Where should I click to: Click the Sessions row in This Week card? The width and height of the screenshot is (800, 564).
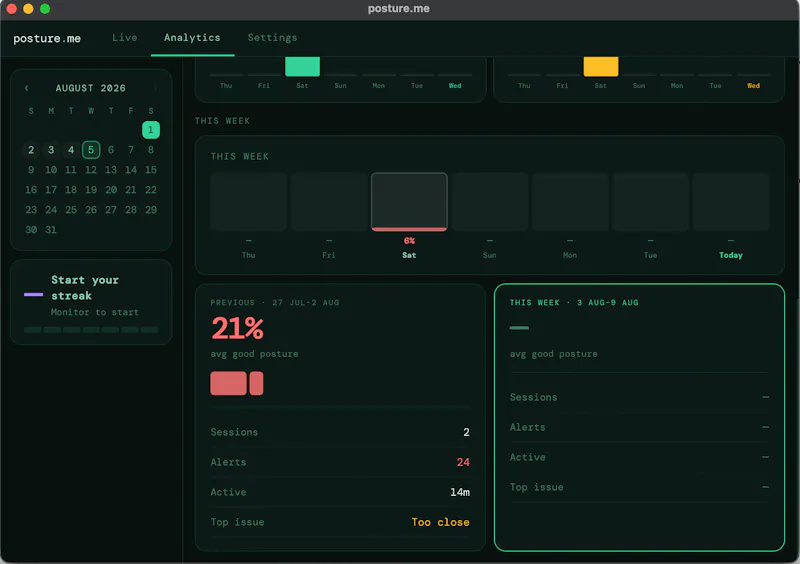[x=639, y=398]
